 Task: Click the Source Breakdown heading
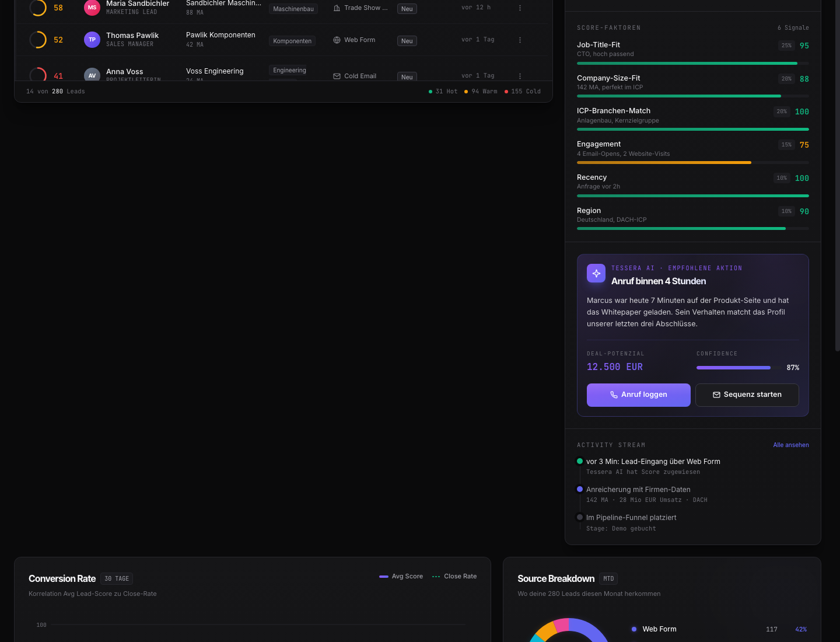tap(556, 579)
